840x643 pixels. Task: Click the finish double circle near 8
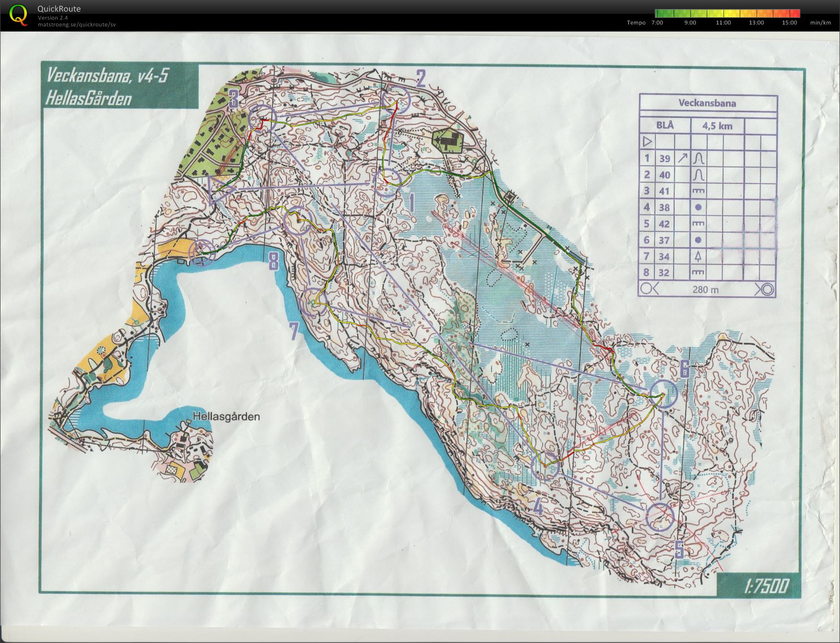click(203, 252)
